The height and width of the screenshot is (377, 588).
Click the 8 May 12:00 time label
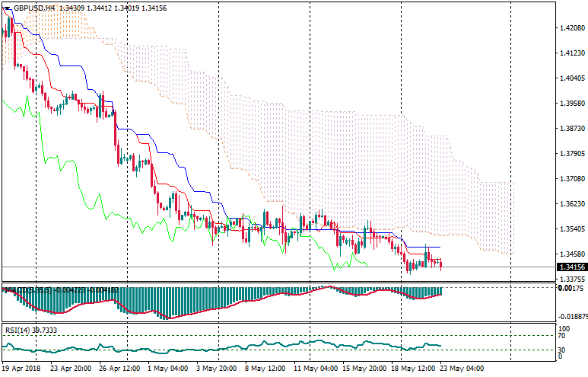264,369
